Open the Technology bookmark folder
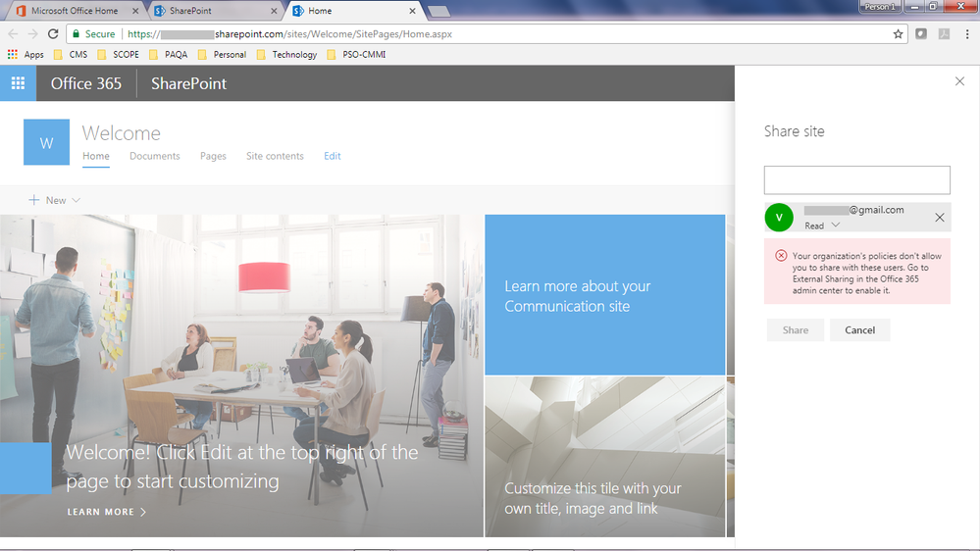 (286, 54)
